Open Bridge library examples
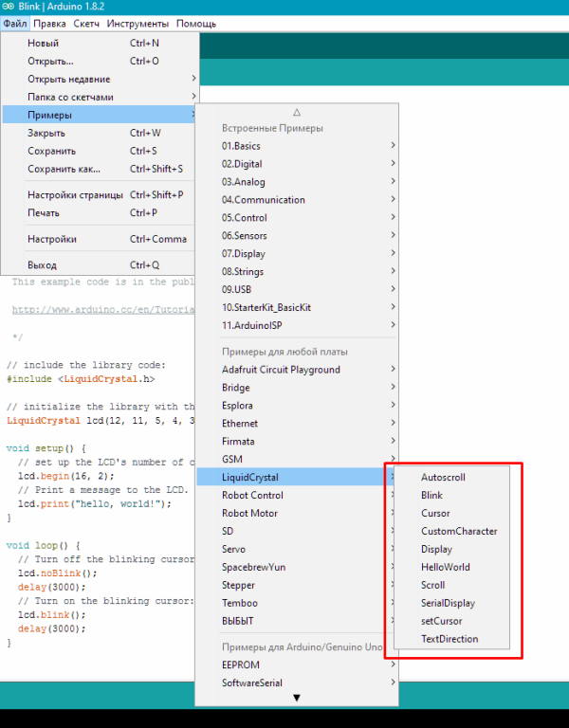This screenshot has width=569, height=728. pos(297,388)
